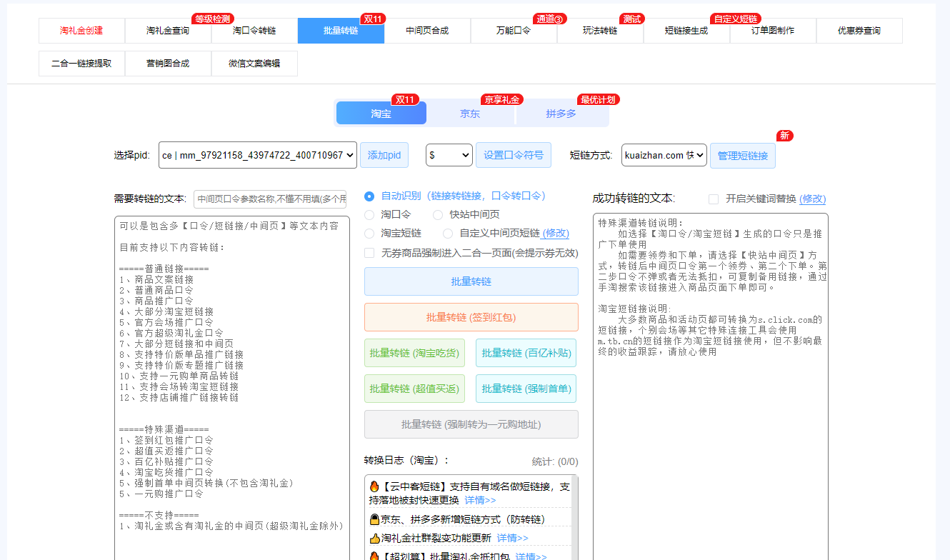This screenshot has height=560, width=950.
Task: Enable the 开启关键词替换 checkbox
Action: 714,199
